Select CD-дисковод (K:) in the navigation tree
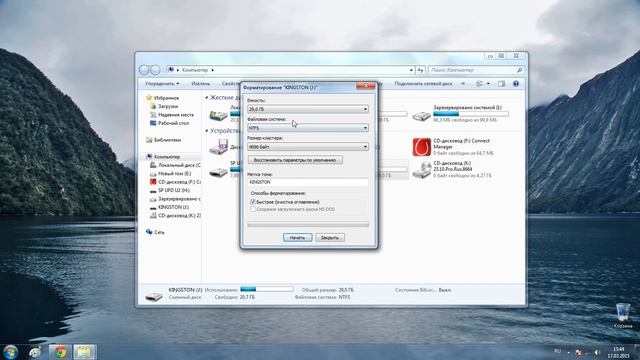The image size is (640, 360). (x=179, y=216)
